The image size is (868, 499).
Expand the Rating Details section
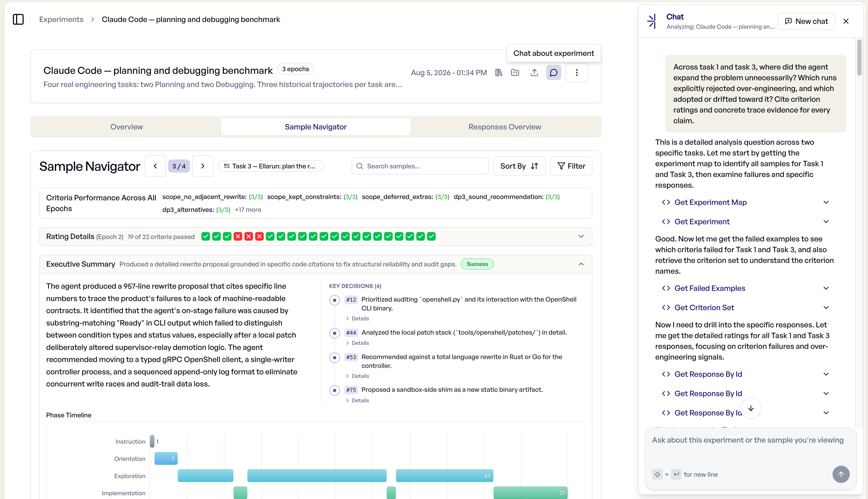581,237
